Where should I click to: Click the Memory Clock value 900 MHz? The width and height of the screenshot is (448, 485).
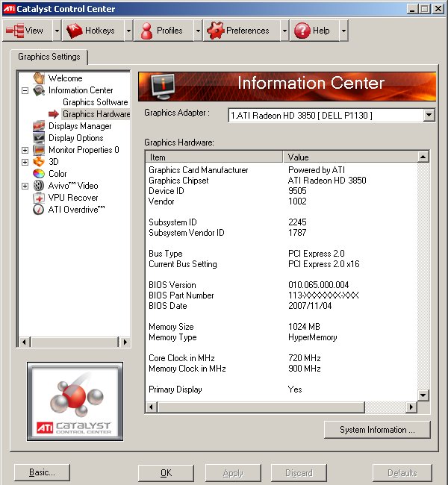[305, 369]
